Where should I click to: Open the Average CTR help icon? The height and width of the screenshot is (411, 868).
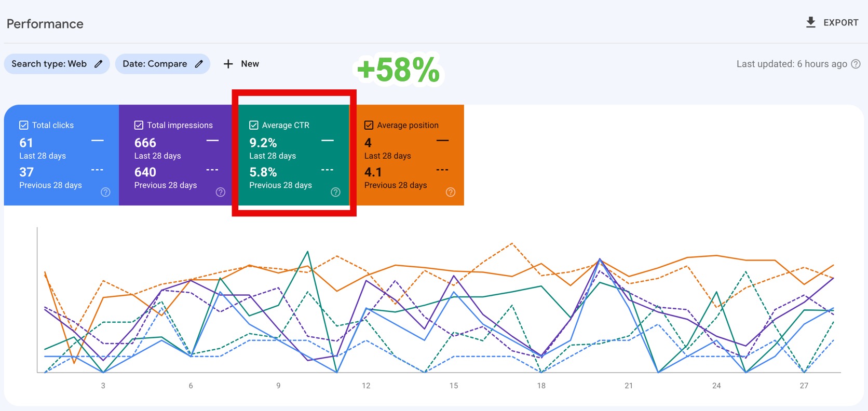point(336,192)
